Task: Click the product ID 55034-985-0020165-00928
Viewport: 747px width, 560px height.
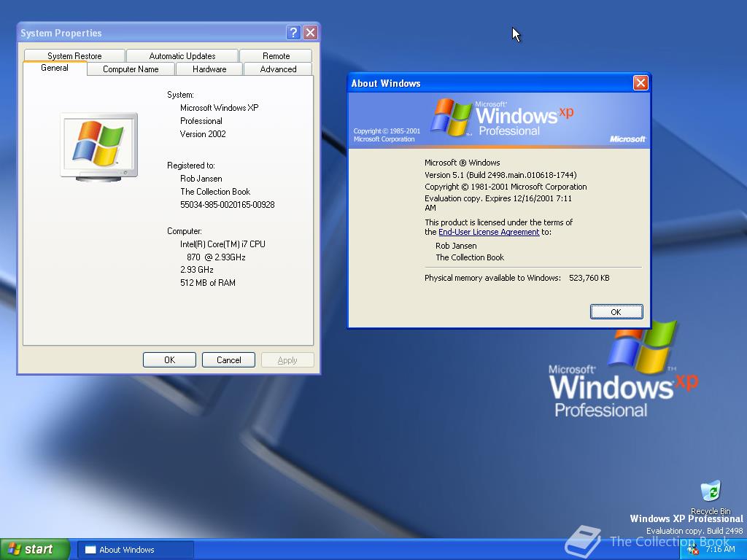Action: (x=228, y=205)
